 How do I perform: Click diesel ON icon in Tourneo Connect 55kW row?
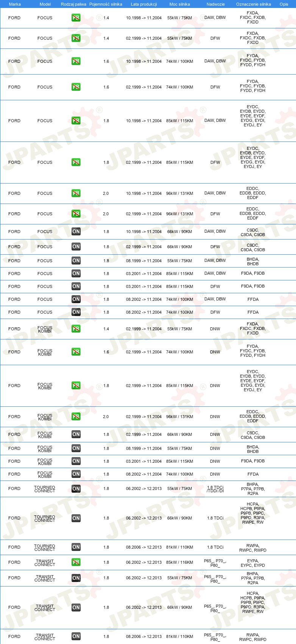76,489
